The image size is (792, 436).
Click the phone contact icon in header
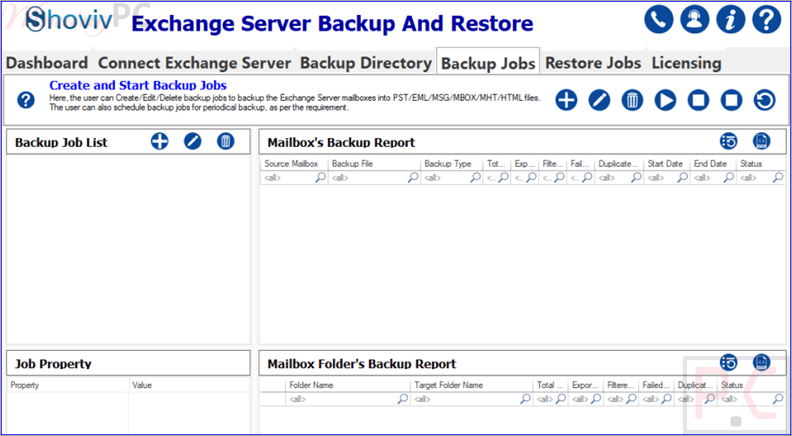[659, 20]
